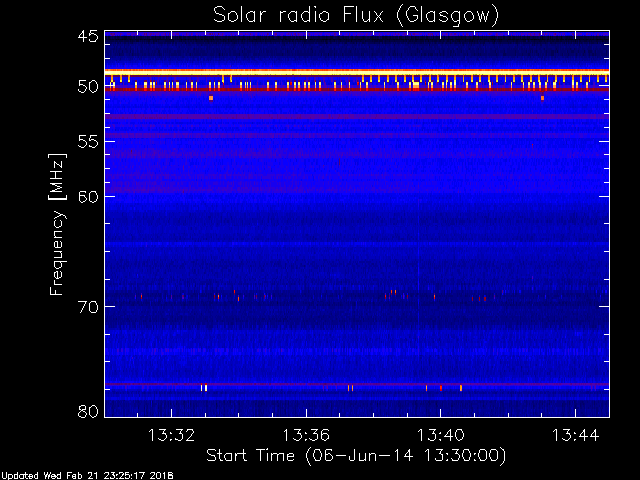Click the red band at 50 MHz
Viewport: 640px width, 480px height.
tap(357, 89)
